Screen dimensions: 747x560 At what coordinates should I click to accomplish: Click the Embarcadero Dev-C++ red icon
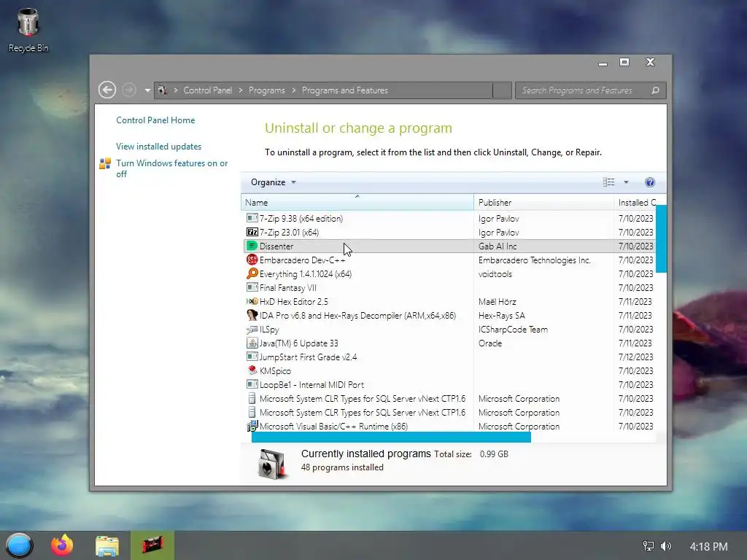252,260
